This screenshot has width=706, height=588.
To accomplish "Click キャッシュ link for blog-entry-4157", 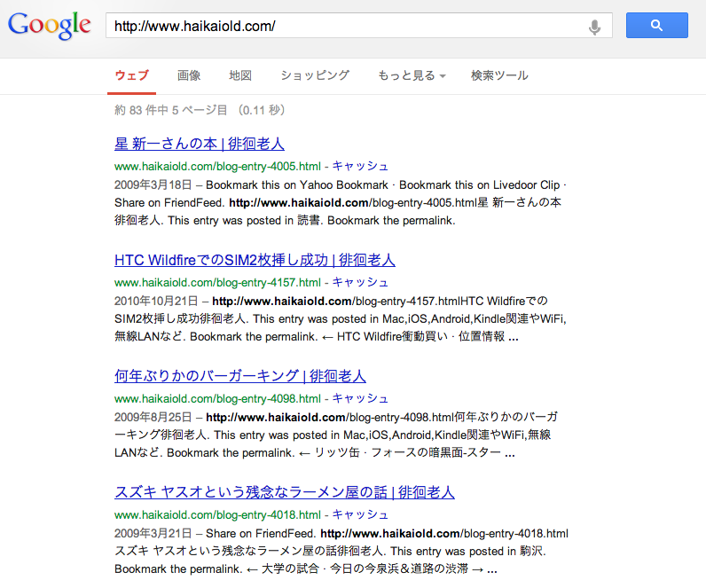I will (360, 282).
